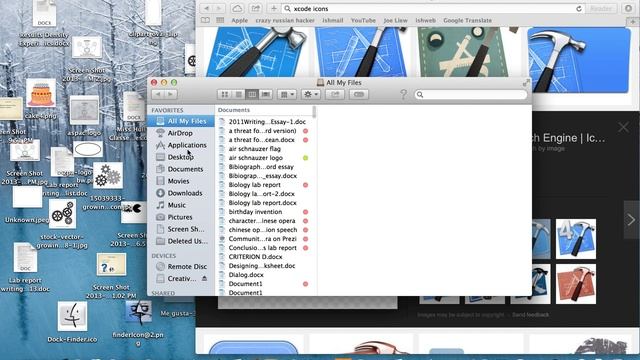The width and height of the screenshot is (640, 360).
Task: Click the Finder search field
Action: tap(471, 95)
